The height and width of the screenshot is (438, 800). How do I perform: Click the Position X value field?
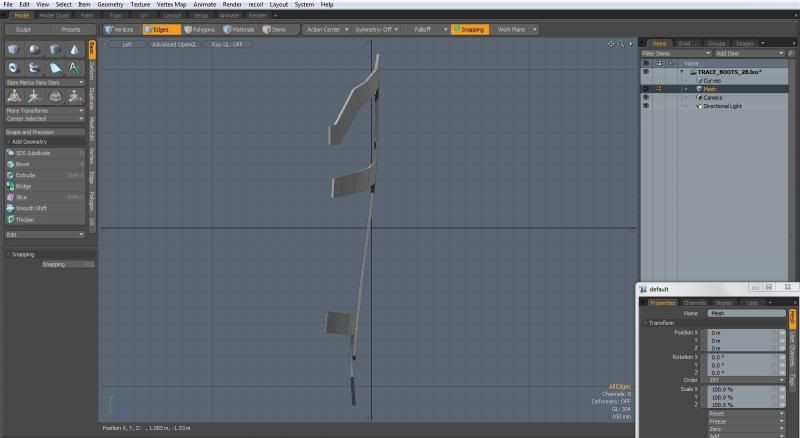[741, 333]
